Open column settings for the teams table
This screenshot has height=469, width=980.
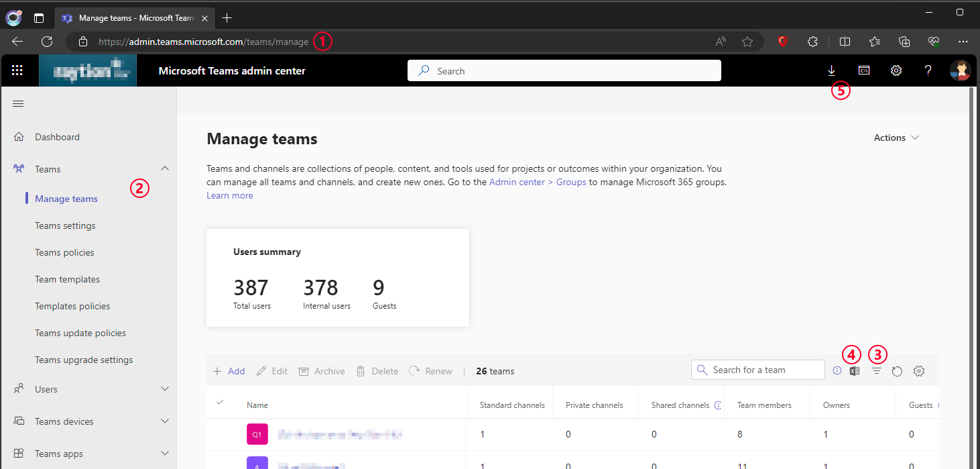[919, 370]
